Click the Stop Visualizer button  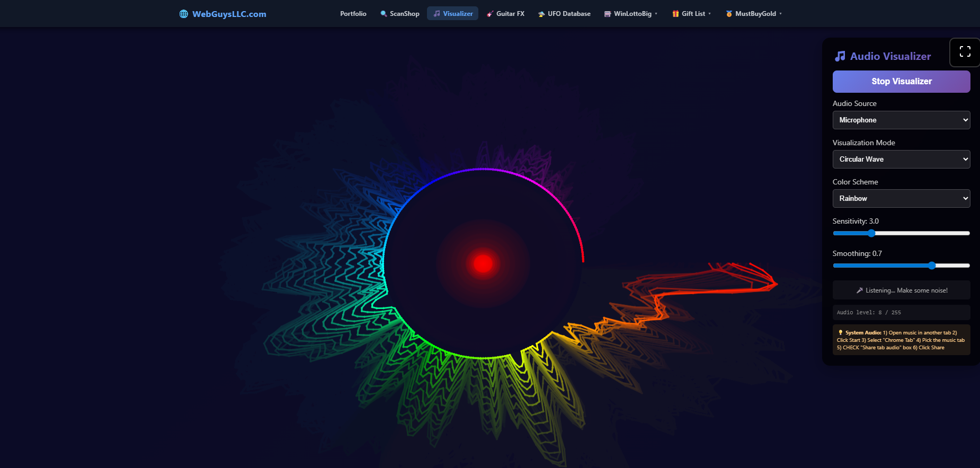pyautogui.click(x=901, y=82)
